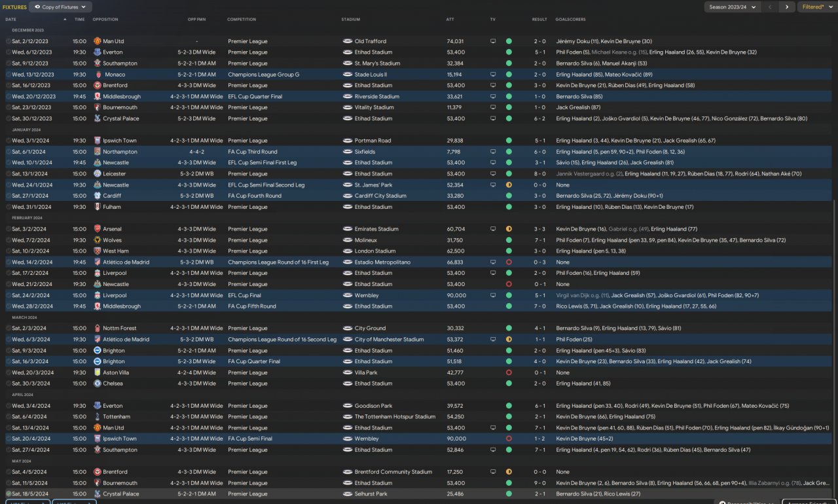Click the eye icon in the Copy of Fixtures button
The width and height of the screenshot is (838, 504).
click(x=37, y=7)
